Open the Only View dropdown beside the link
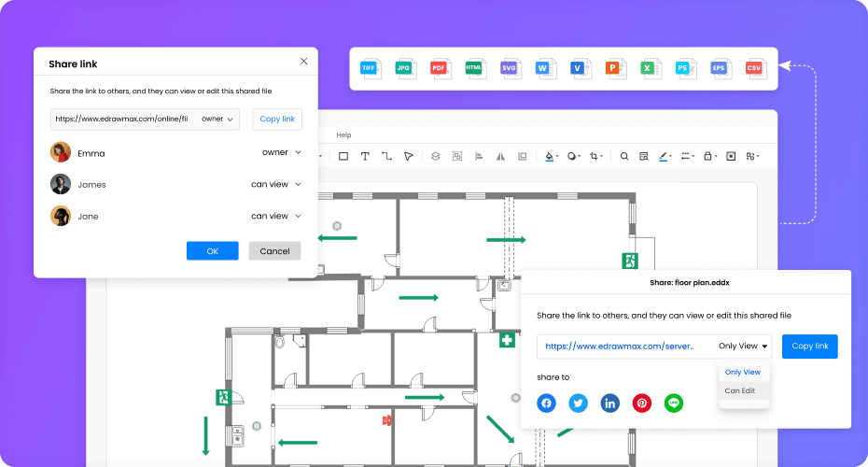This screenshot has width=868, height=467. point(744,347)
